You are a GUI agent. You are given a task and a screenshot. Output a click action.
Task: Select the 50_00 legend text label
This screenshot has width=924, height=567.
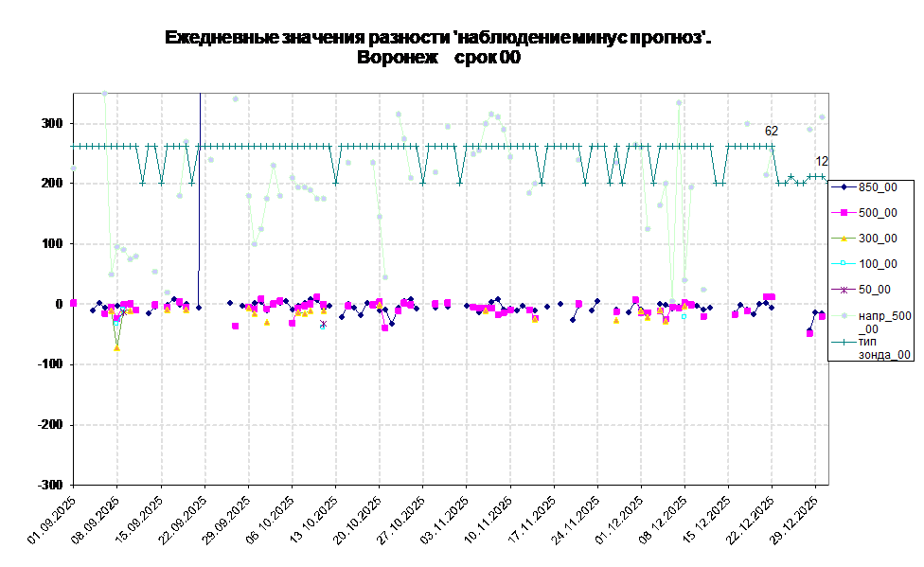pyautogui.click(x=874, y=290)
